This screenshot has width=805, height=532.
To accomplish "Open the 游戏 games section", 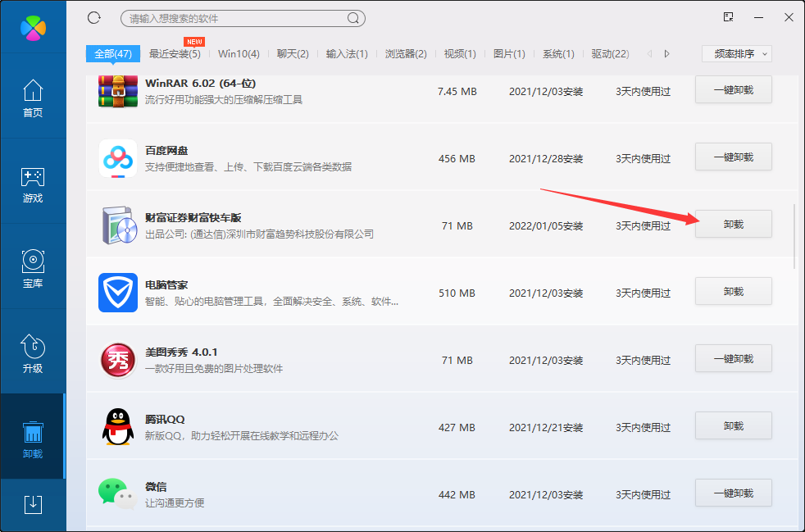I will [x=33, y=185].
